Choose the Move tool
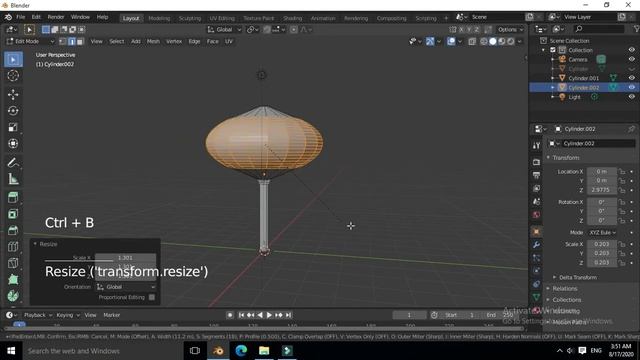The height and width of the screenshot is (360, 640). pos(13,94)
